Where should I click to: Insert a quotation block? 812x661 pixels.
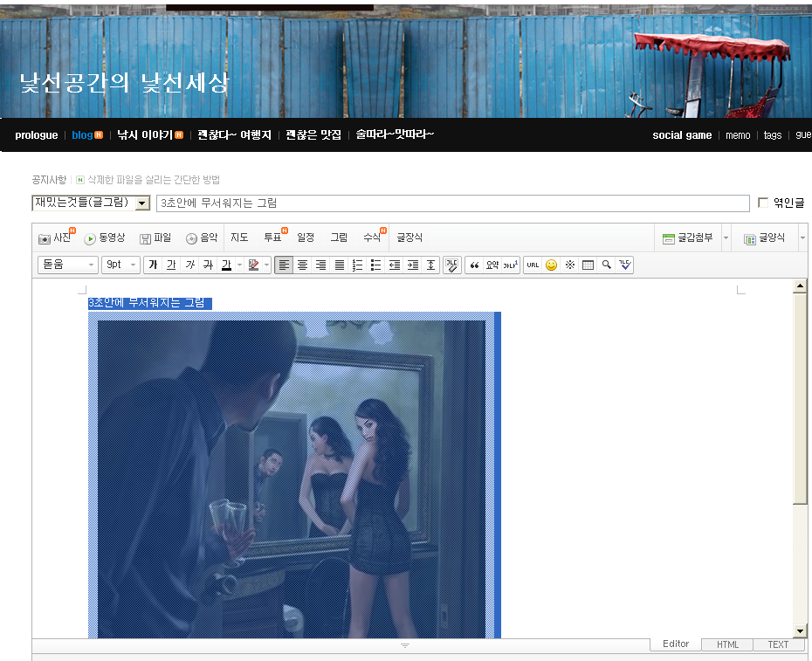(474, 265)
